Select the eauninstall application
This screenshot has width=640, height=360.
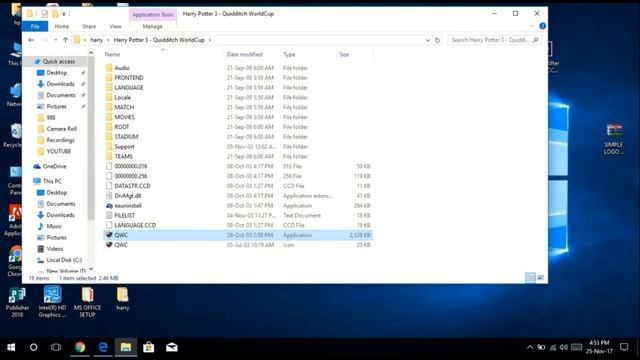pyautogui.click(x=128, y=205)
